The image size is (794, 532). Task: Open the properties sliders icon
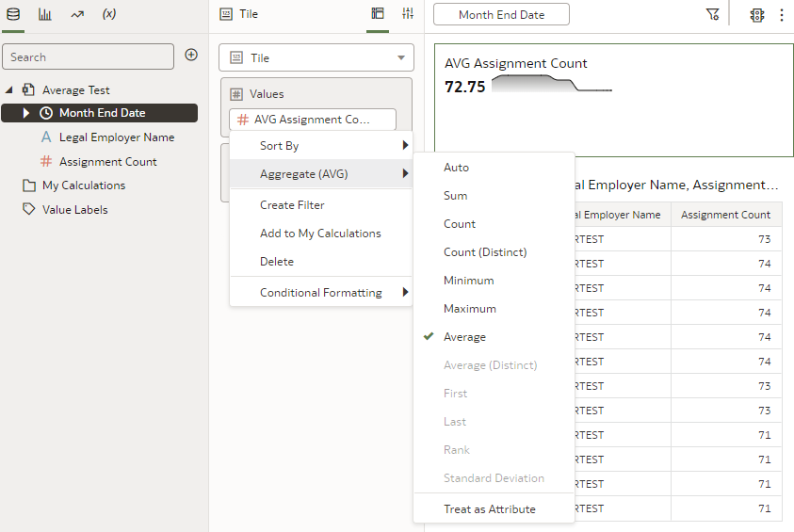pos(408,14)
